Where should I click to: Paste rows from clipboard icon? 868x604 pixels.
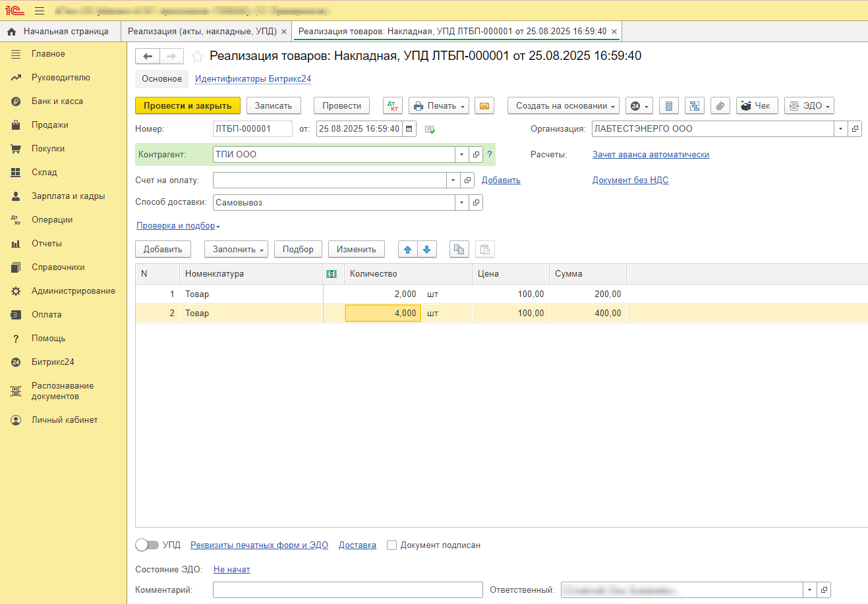484,250
